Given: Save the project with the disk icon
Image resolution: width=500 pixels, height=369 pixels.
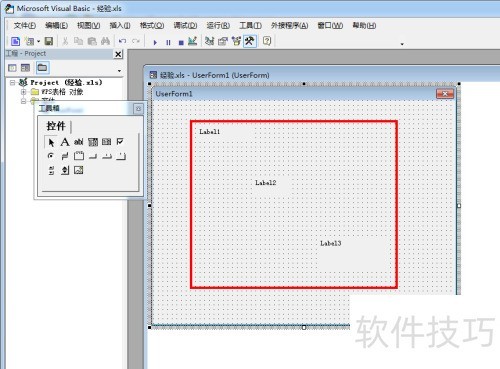Looking at the screenshot, I should point(49,41).
